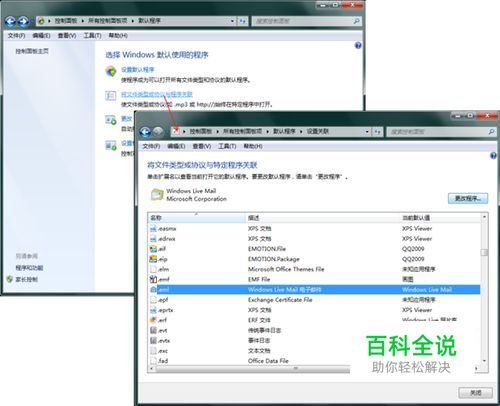Viewport: 500px width, 406px height.
Task: Click file association icon beside 将文件类型或协议与程序关联
Action: click(111, 95)
